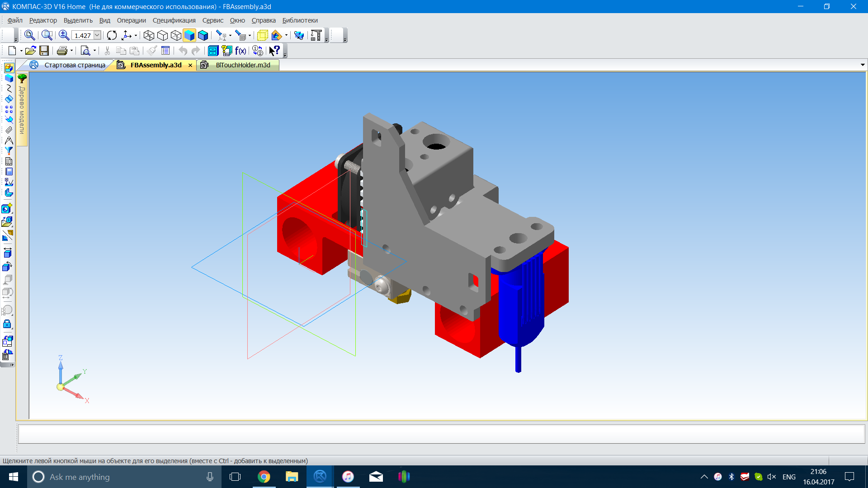Open the Спецификация menu

coord(174,20)
